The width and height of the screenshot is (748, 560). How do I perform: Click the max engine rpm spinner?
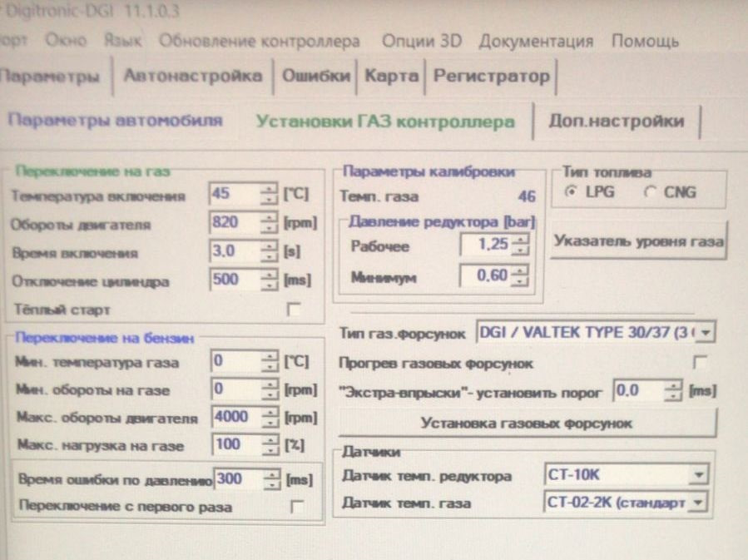(269, 417)
